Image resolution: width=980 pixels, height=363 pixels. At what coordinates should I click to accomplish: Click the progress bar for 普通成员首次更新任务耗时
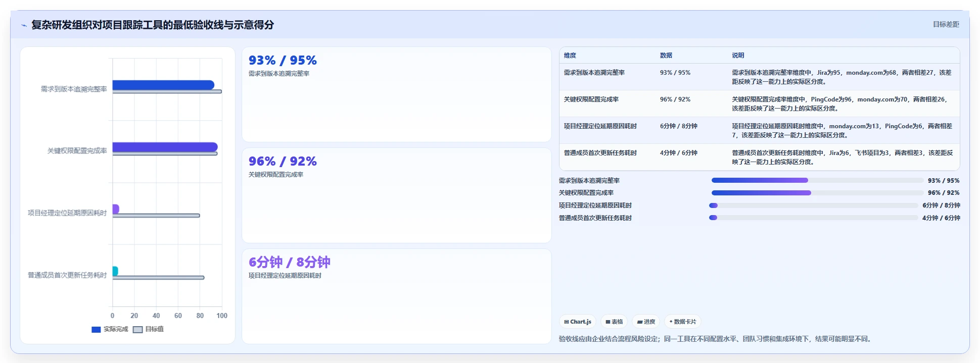[814, 218]
